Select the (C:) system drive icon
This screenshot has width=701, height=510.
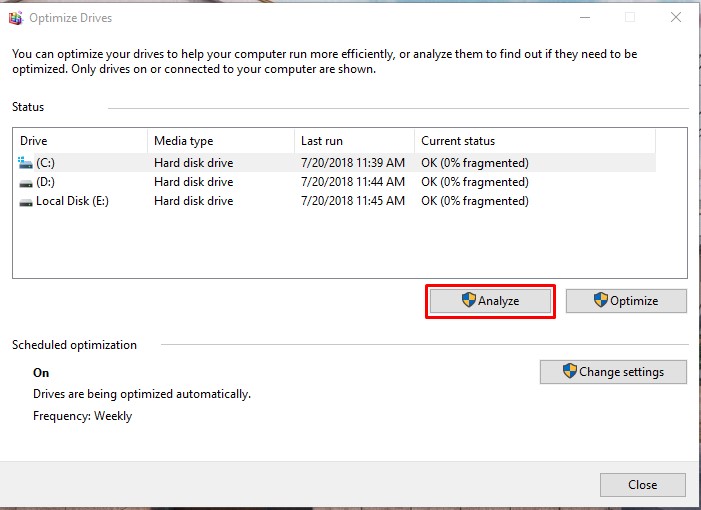pyautogui.click(x=25, y=163)
